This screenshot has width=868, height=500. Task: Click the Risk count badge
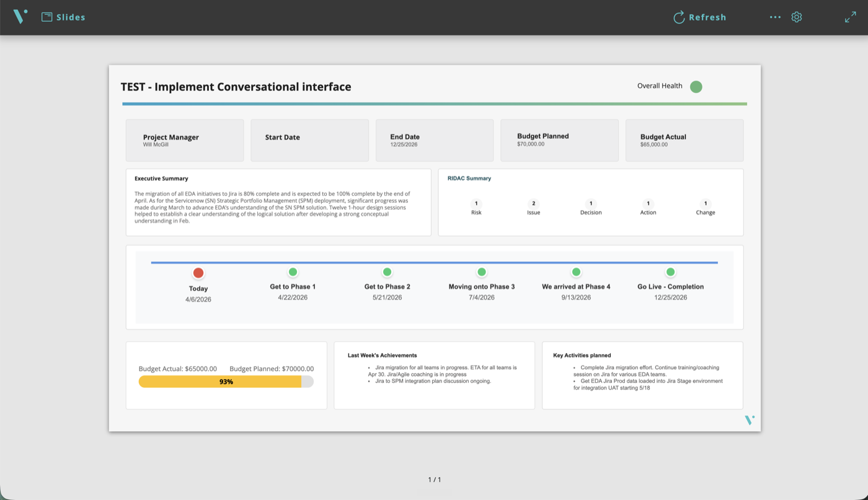(476, 203)
